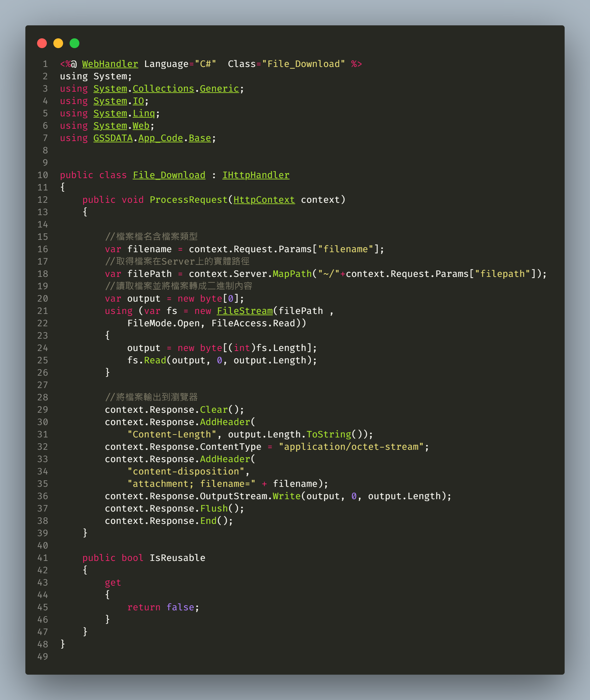Click the comment 取得檔案在Server上的實體路徑

click(177, 261)
